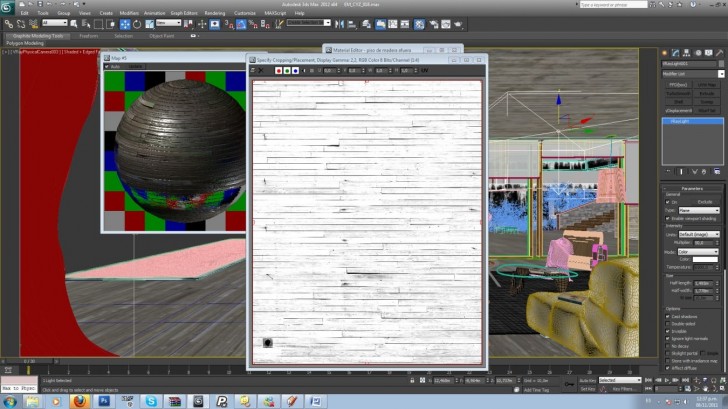Click the Multiplier value field
Screen dimensions: 728x409
click(704, 243)
